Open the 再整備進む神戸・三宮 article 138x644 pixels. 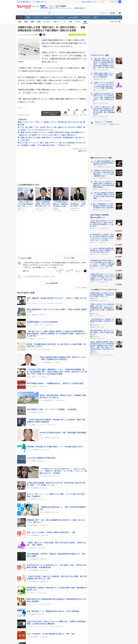tap(56, 521)
